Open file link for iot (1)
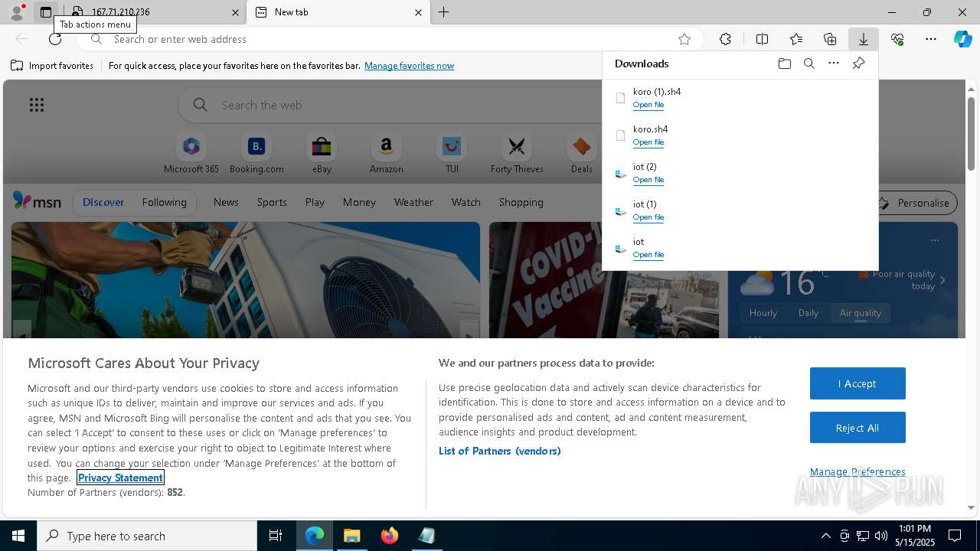The width and height of the screenshot is (980, 551). tap(648, 217)
